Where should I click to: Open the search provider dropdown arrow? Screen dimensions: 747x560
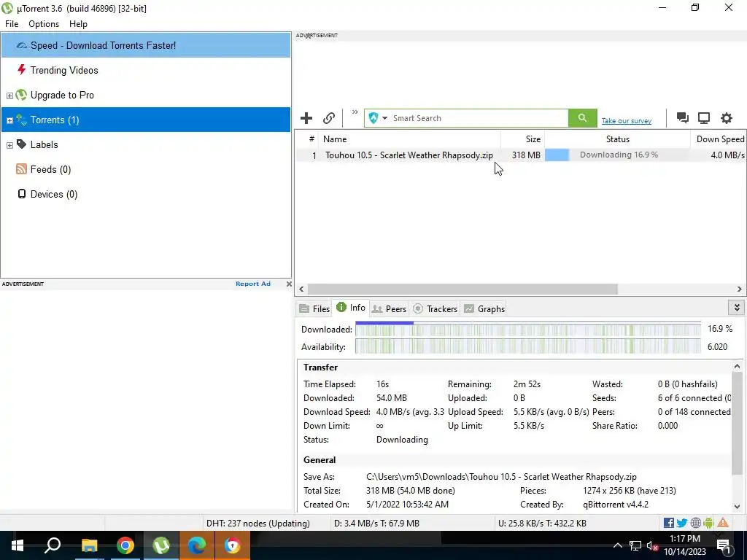(384, 118)
